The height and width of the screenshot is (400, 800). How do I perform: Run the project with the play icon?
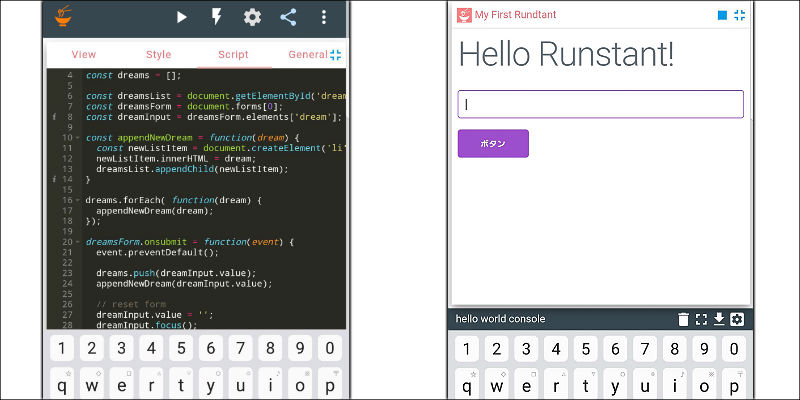click(x=182, y=17)
